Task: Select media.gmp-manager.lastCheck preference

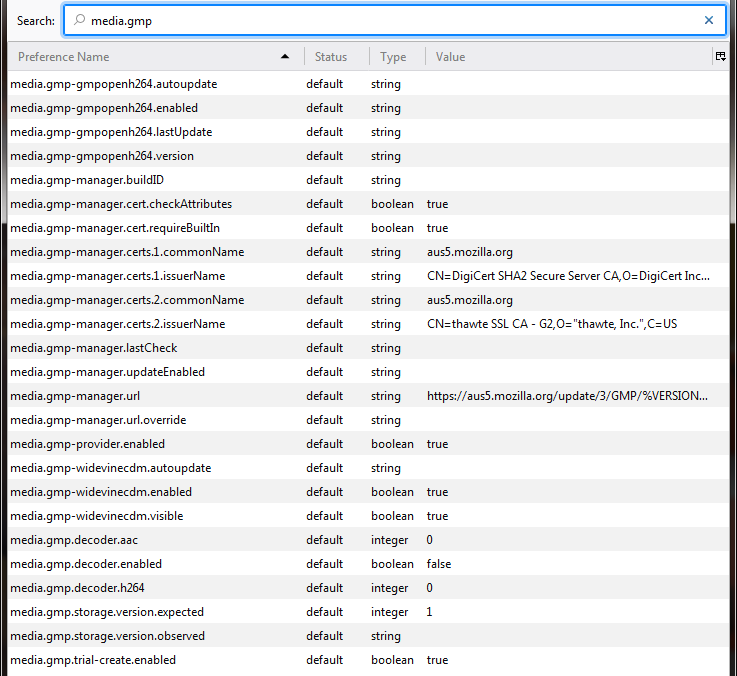Action: coord(94,347)
